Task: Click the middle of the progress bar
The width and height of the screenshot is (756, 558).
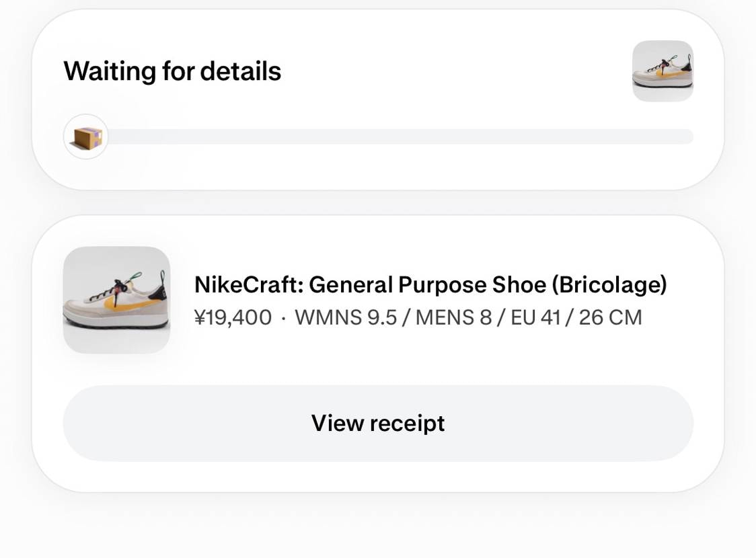Action: coord(401,136)
